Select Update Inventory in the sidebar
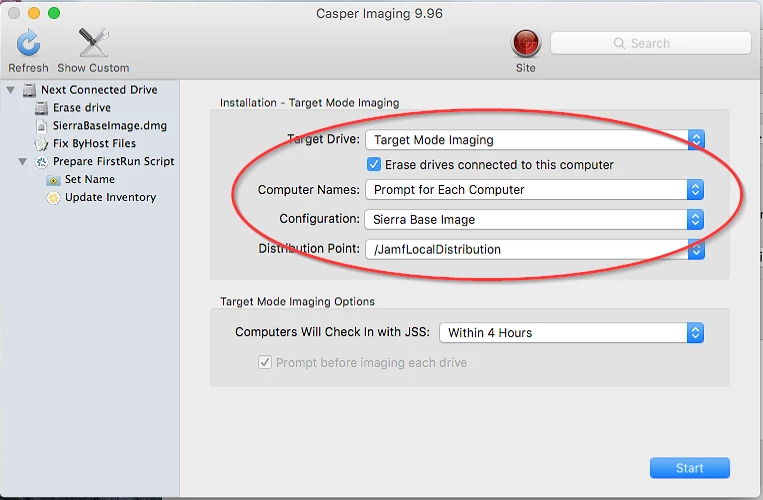 [x=110, y=197]
